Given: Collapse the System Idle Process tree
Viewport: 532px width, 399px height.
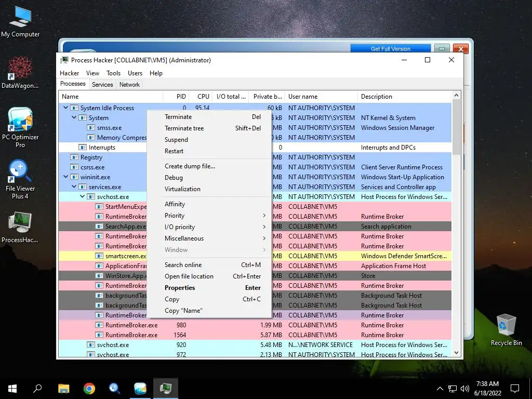Looking at the screenshot, I should (x=66, y=108).
